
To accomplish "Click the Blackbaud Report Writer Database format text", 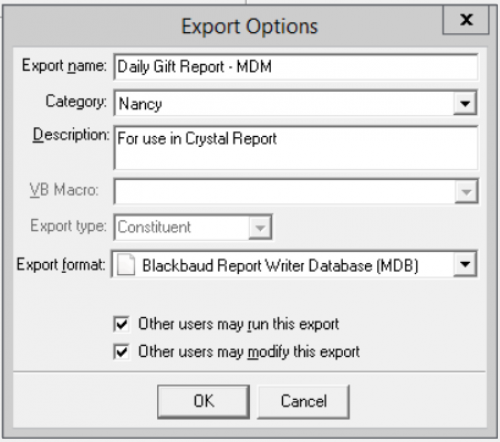I will (280, 266).
